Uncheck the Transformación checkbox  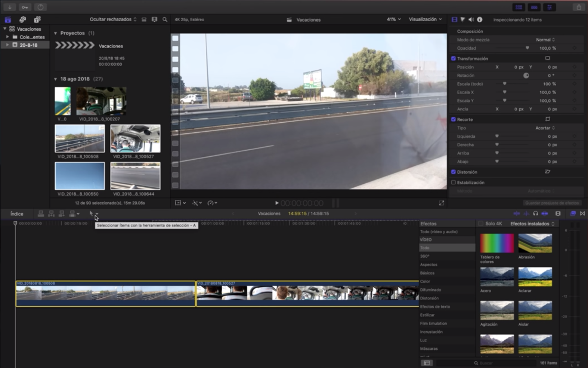click(454, 58)
